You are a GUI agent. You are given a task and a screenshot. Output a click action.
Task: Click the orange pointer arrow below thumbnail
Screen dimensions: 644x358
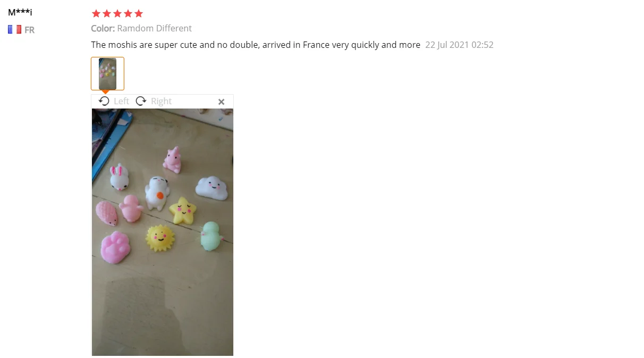point(105,92)
